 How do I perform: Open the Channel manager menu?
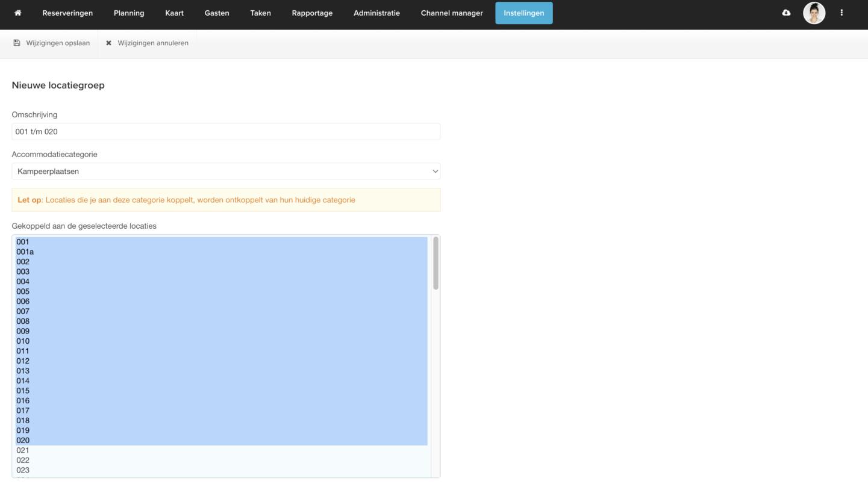[452, 13]
